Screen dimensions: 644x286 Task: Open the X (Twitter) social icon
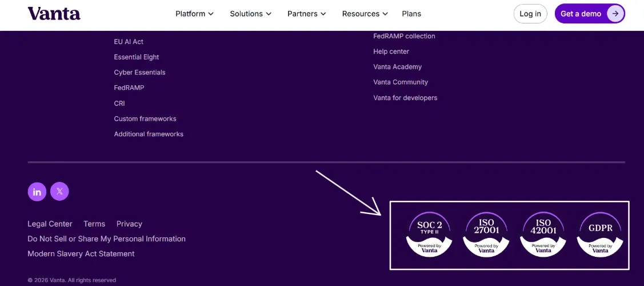(59, 192)
